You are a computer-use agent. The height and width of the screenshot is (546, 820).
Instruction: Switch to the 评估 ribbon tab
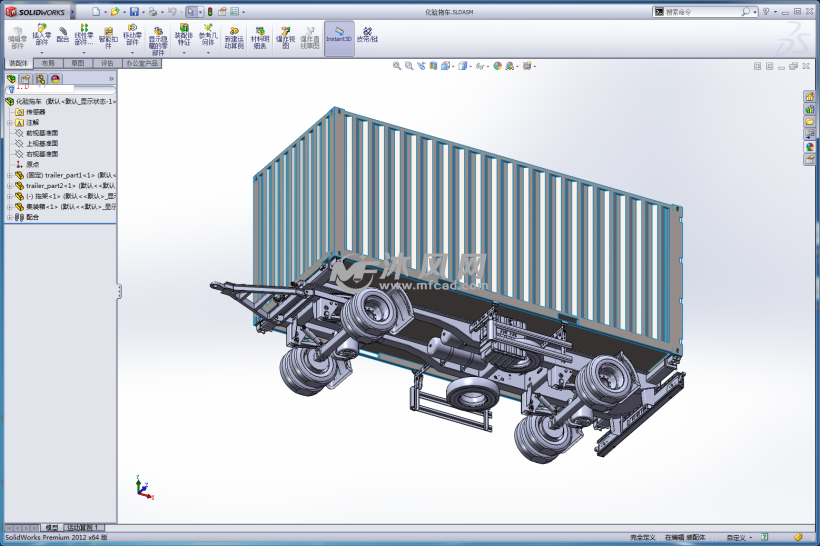pyautogui.click(x=107, y=63)
